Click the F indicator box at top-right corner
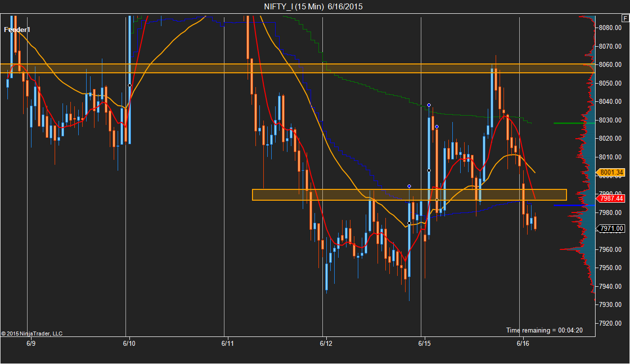This screenshot has width=630, height=364. (625, 18)
